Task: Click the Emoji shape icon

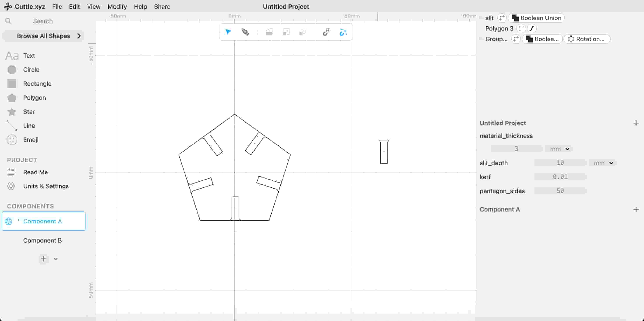Action: pyautogui.click(x=12, y=140)
